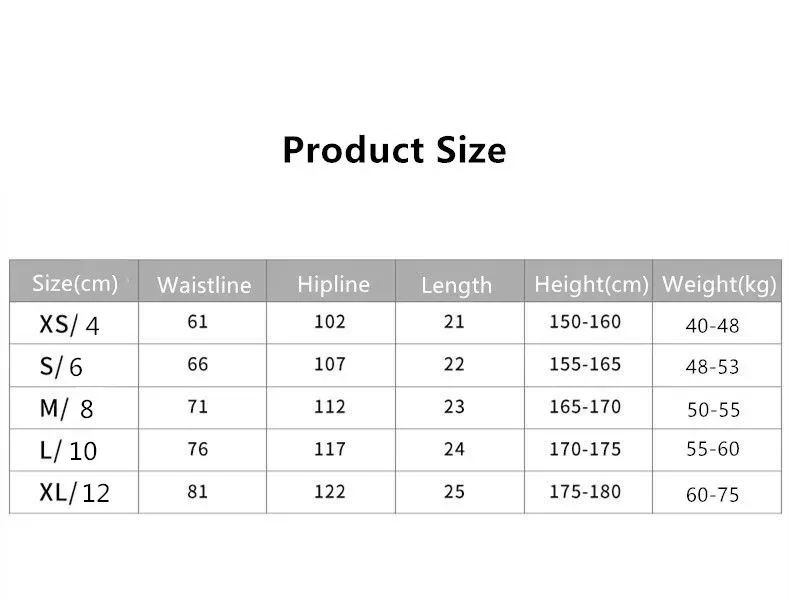Image resolution: width=790 pixels, height=600 pixels.
Task: Select the length value 23
Action: pos(454,407)
